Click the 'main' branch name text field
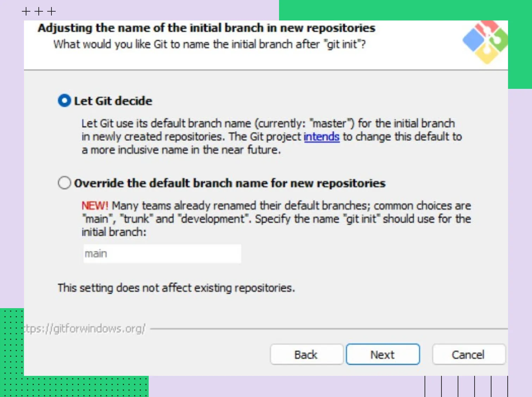Viewport: 532px width, 397px height. pos(162,254)
